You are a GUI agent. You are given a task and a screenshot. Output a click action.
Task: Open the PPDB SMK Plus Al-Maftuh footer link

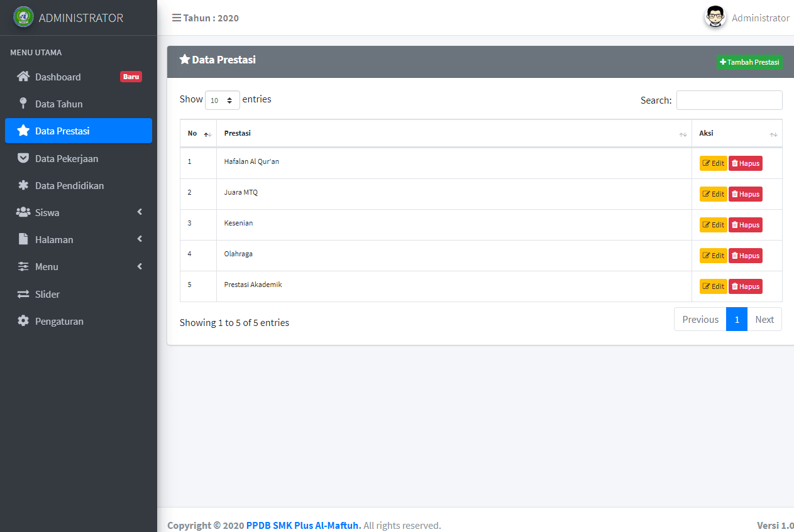click(304, 525)
